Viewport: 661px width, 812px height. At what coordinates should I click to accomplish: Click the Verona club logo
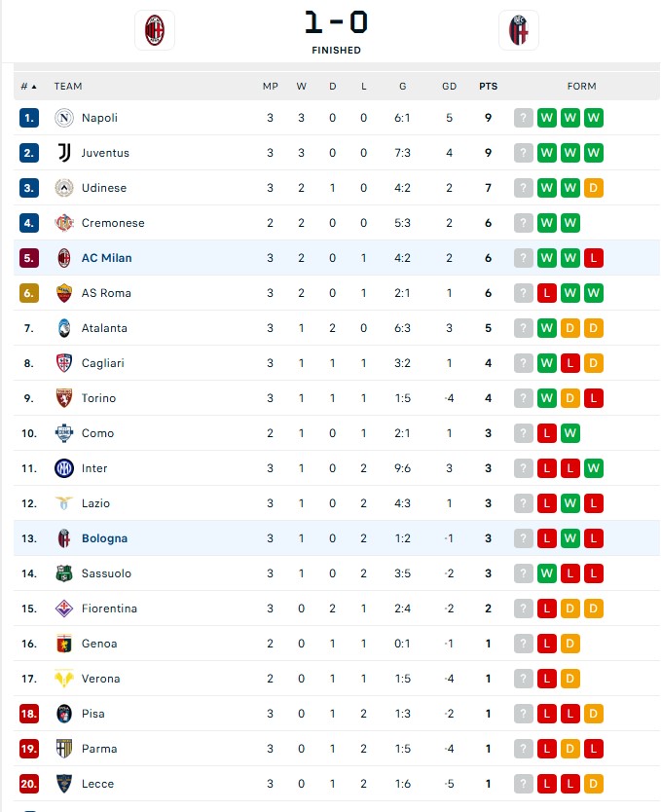(x=64, y=679)
